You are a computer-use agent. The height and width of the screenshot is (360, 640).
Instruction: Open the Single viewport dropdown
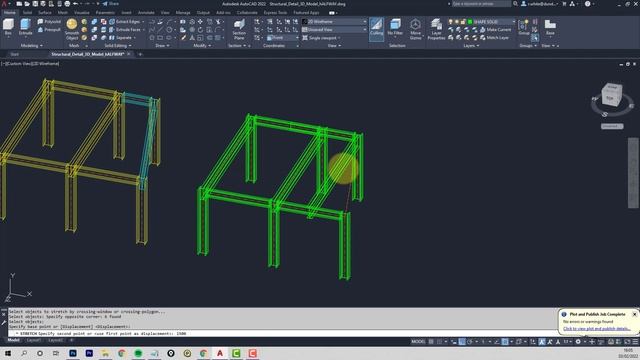pyautogui.click(x=322, y=38)
